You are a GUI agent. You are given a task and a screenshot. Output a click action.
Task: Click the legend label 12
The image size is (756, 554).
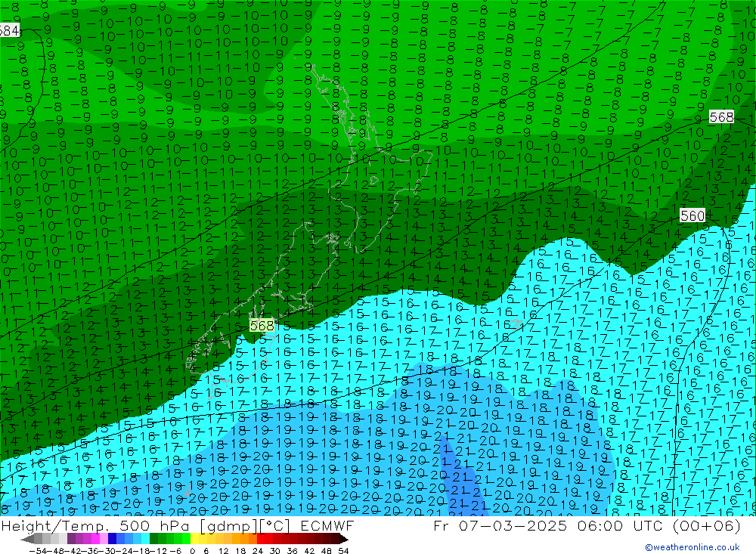coord(223,551)
